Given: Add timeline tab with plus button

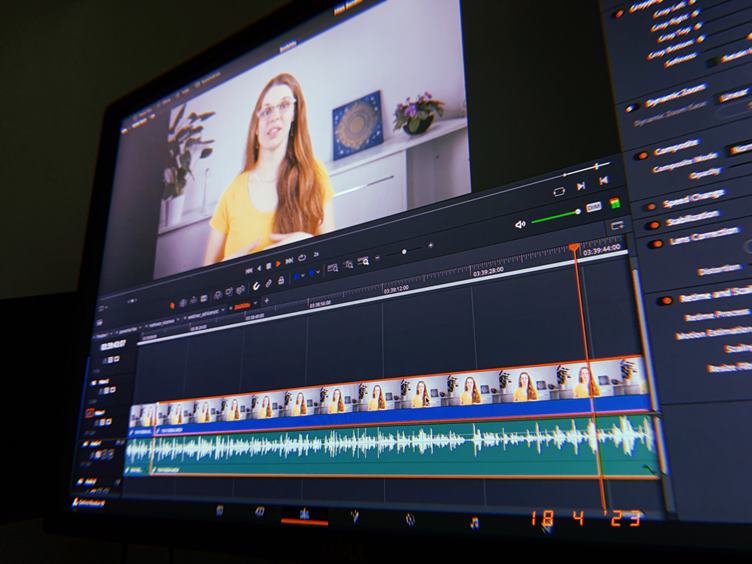Looking at the screenshot, I should click(267, 301).
